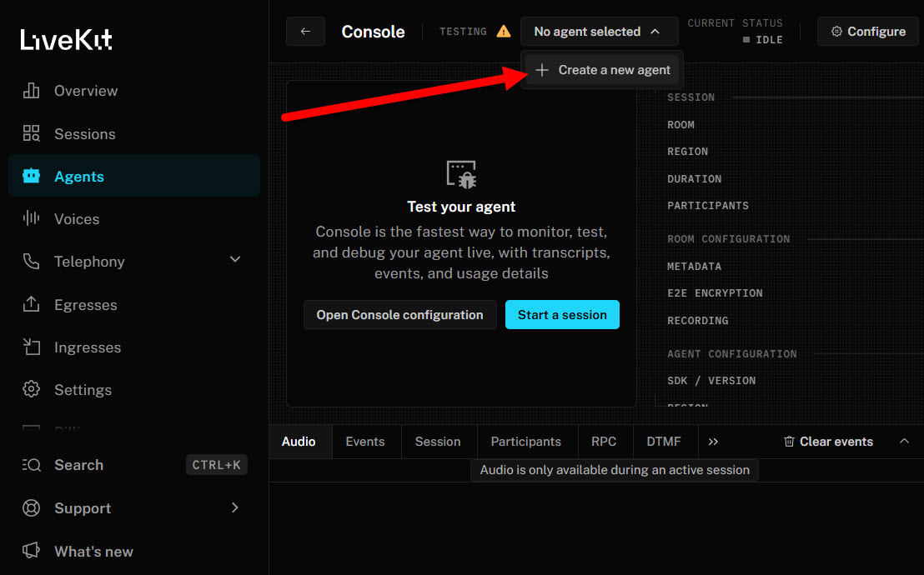Click Open Console configuration button
The height and width of the screenshot is (575, 924).
[x=400, y=315]
